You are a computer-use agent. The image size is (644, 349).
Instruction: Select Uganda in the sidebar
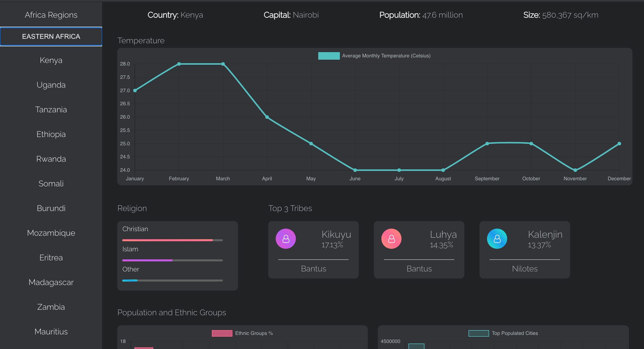tap(51, 85)
